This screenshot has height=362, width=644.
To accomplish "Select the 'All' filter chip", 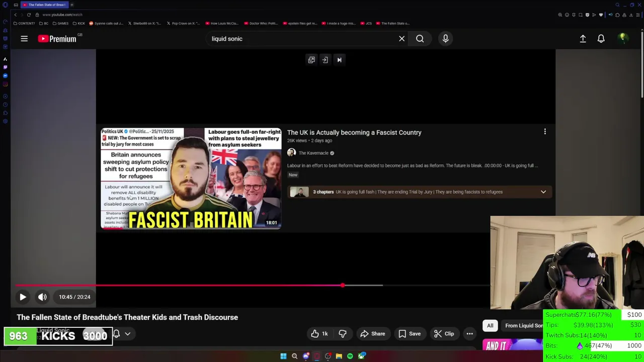I will (490, 325).
